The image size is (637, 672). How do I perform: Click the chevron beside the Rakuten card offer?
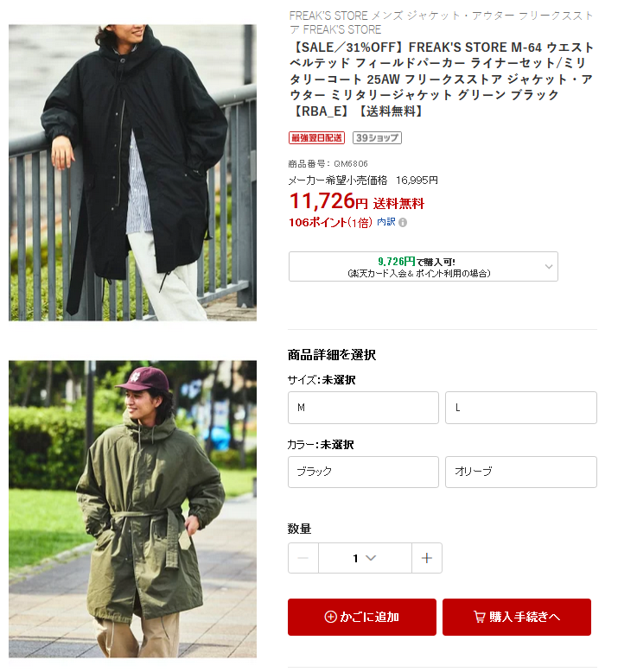point(548,267)
